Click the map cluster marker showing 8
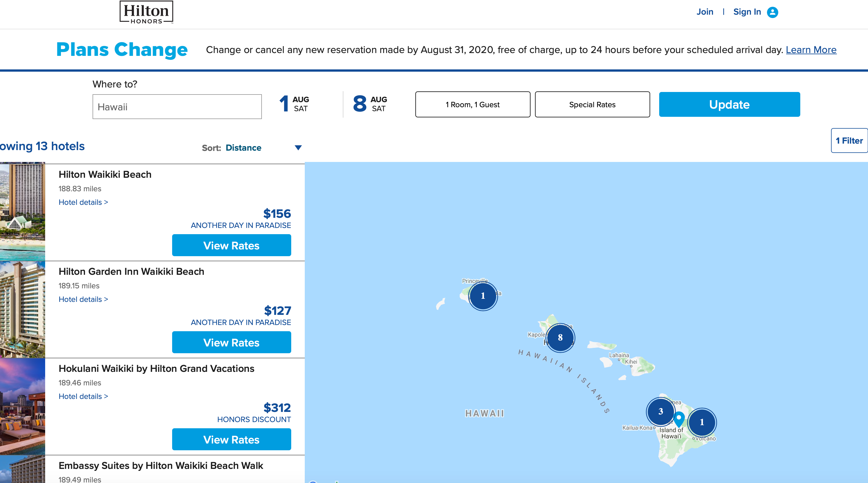The image size is (868, 483). tap(560, 337)
